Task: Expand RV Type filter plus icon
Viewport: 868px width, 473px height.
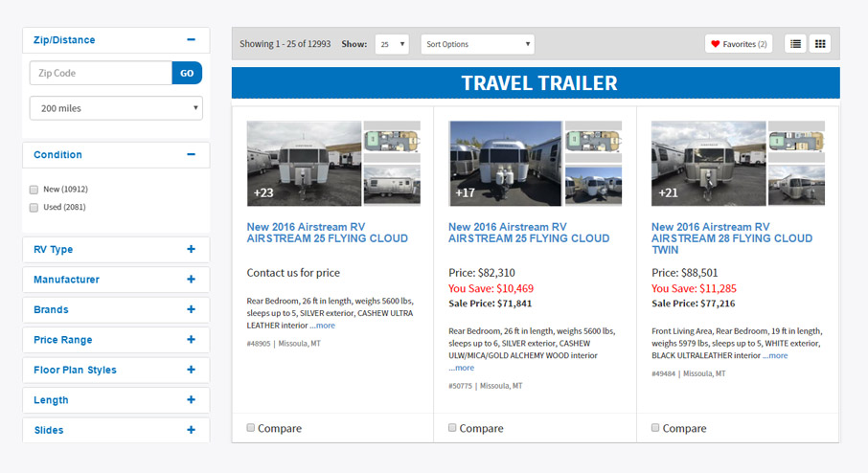Action: click(x=191, y=249)
